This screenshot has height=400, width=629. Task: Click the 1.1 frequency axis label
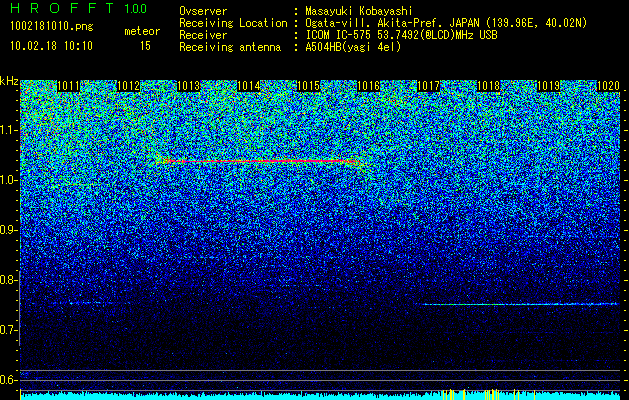point(8,130)
